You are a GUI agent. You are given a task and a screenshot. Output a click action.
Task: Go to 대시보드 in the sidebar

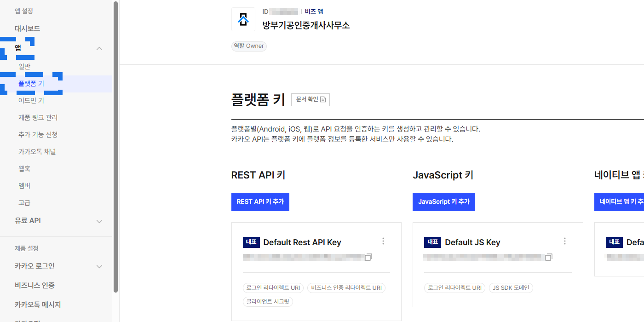pyautogui.click(x=28, y=29)
